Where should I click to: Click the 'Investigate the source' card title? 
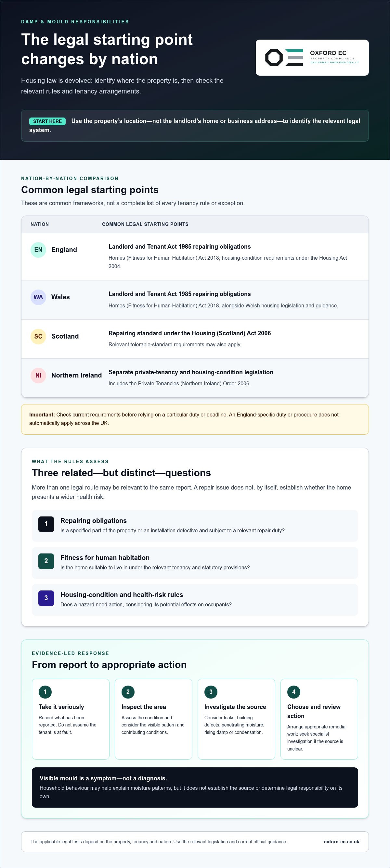coord(235,707)
